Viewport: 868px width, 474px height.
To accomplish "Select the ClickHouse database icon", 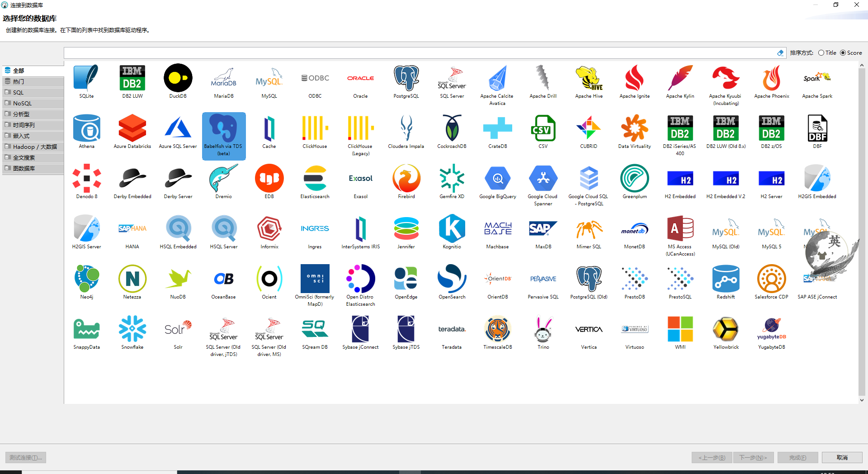I will [315, 131].
